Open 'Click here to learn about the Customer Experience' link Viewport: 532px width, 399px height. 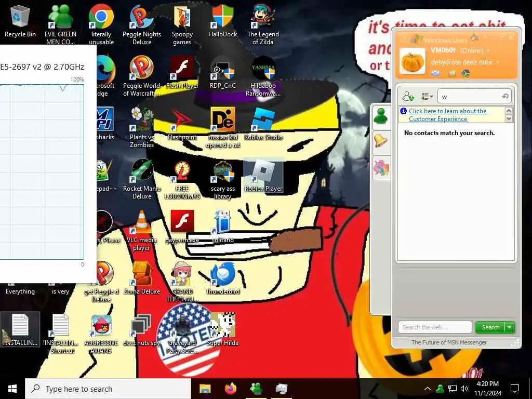tap(447, 115)
